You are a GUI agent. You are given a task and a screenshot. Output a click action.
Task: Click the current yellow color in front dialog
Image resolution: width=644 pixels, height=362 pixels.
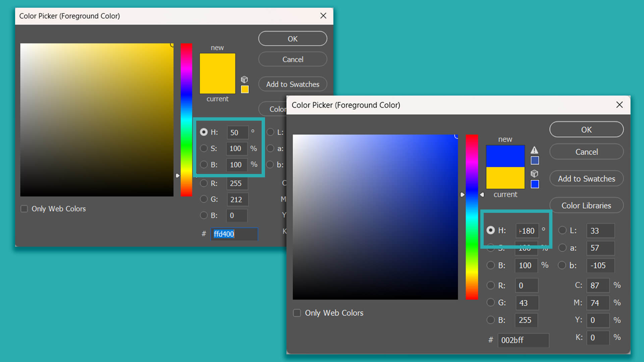coord(505,178)
